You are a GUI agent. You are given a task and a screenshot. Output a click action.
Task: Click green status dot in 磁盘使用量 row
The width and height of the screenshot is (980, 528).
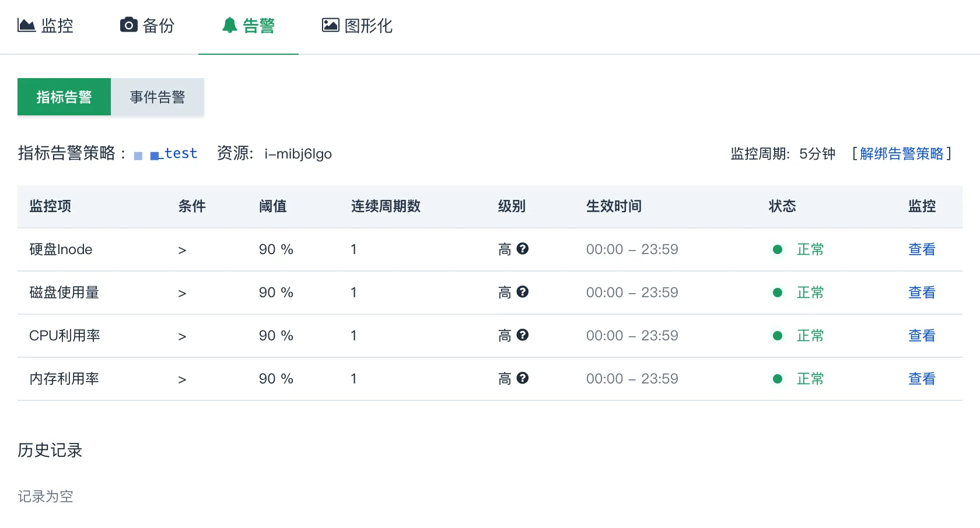778,293
